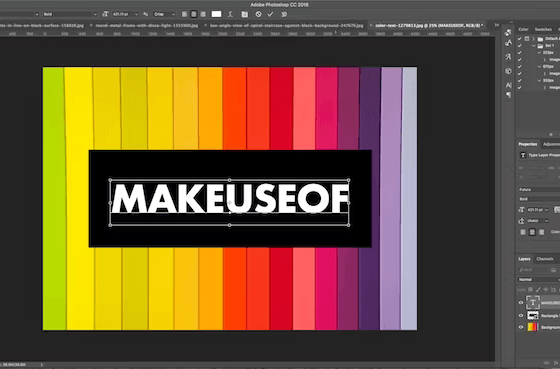The height and width of the screenshot is (369, 560).
Task: Center text using the options bar
Action: pyautogui.click(x=194, y=14)
